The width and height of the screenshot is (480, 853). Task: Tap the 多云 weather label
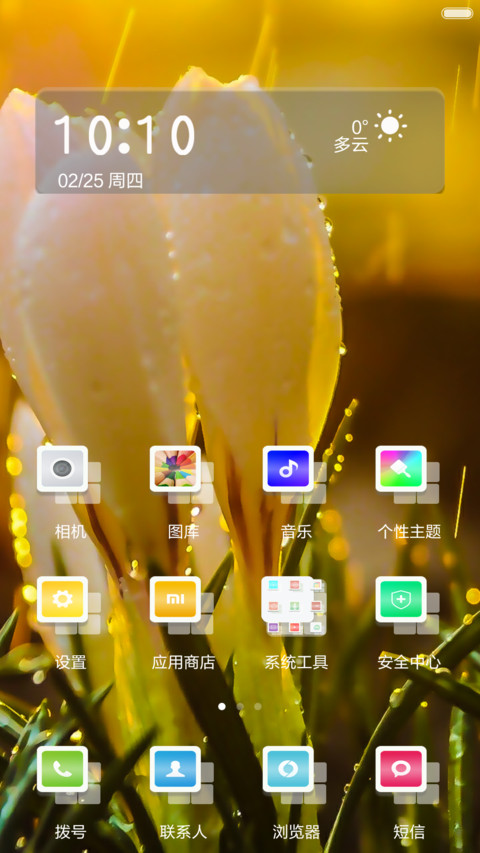click(x=351, y=145)
